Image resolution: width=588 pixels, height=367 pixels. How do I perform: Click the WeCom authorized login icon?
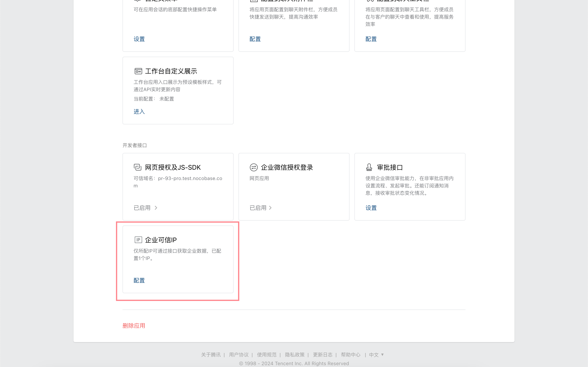pyautogui.click(x=254, y=167)
